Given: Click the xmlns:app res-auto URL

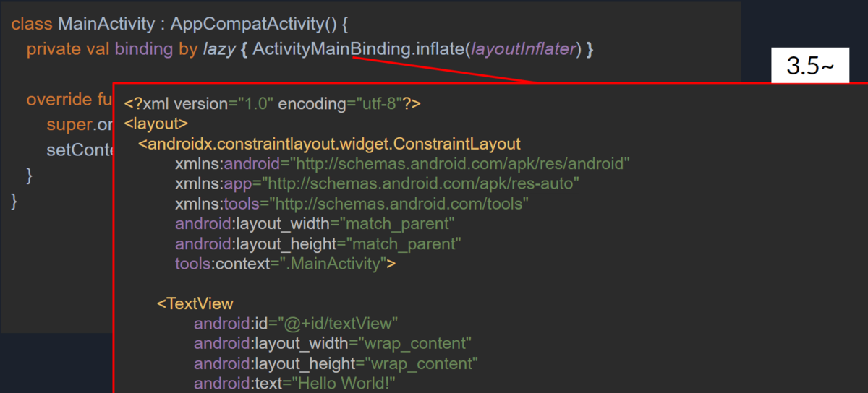Looking at the screenshot, I should click(421, 183).
